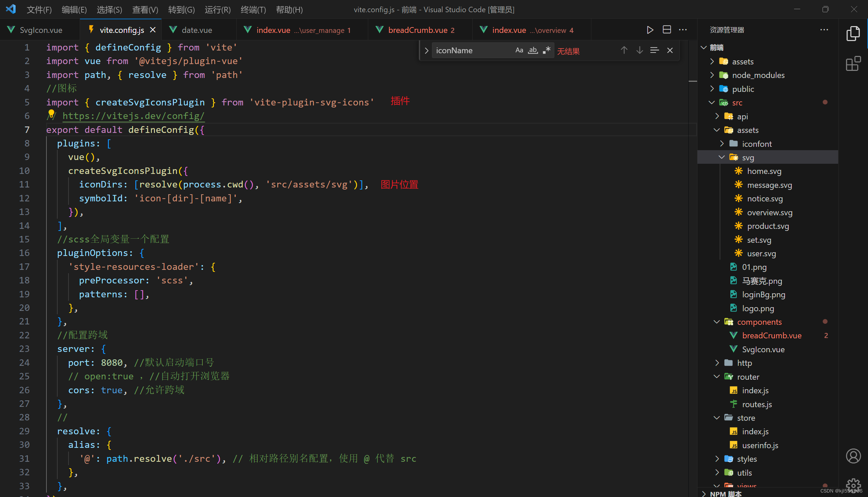This screenshot has width=868, height=497.
Task: Click the Run code play icon
Action: click(x=650, y=30)
